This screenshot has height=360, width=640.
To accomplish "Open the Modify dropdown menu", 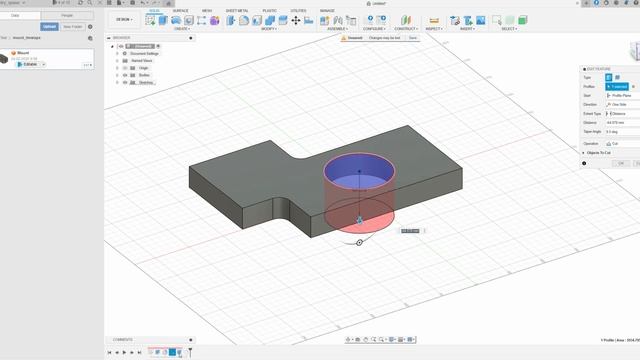I will coord(269,29).
